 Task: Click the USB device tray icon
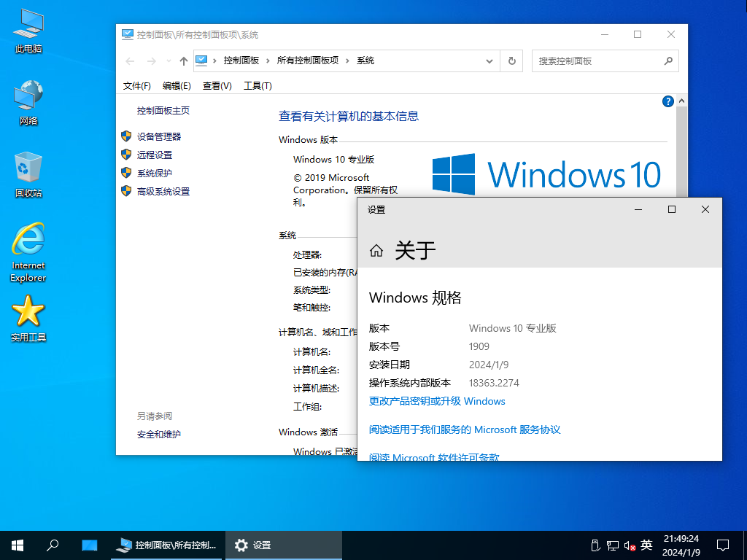pos(595,545)
